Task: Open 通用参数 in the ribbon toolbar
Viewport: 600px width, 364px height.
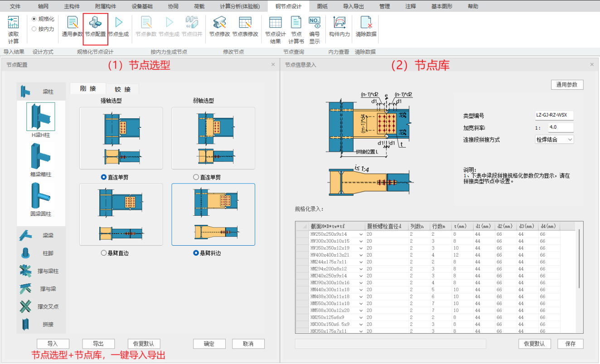Action: (72, 27)
